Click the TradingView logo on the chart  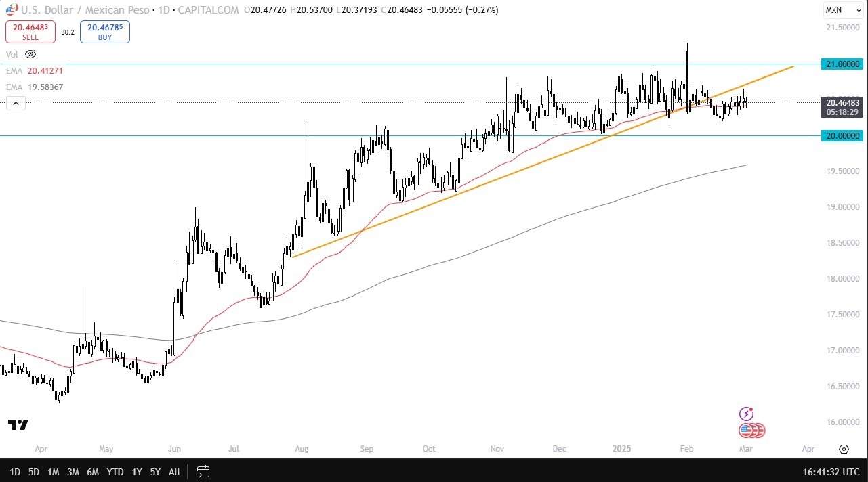(x=18, y=425)
